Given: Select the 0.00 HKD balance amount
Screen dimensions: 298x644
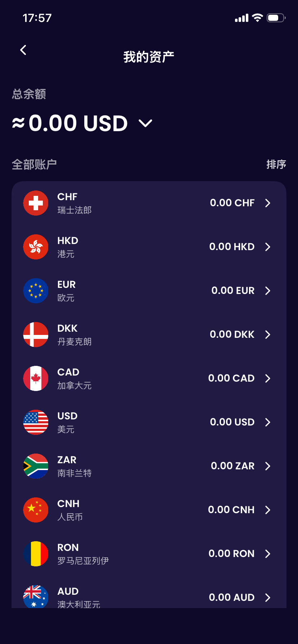Looking at the screenshot, I should pos(232,247).
